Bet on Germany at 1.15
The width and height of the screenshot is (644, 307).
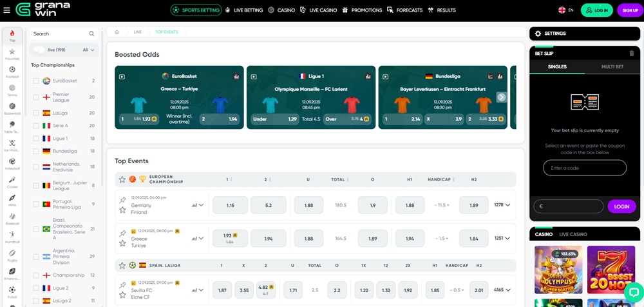point(230,205)
